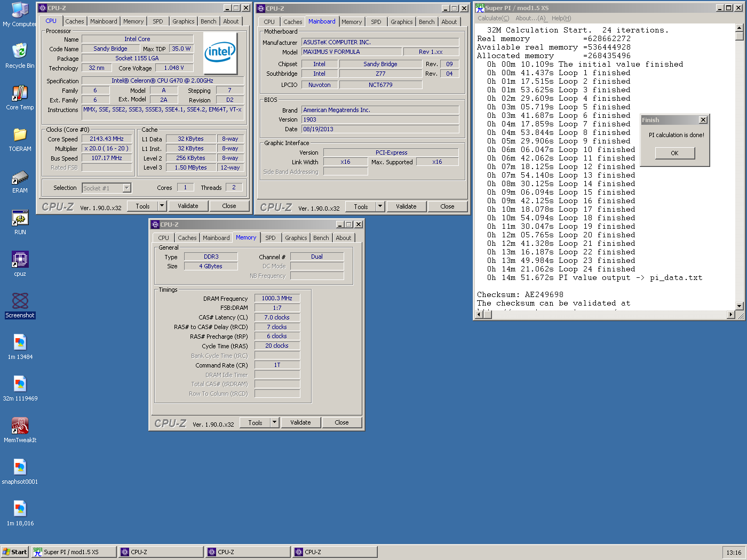The height and width of the screenshot is (560, 747).
Task: Click the CPU-Z Memory window title bar icon
Action: point(155,225)
